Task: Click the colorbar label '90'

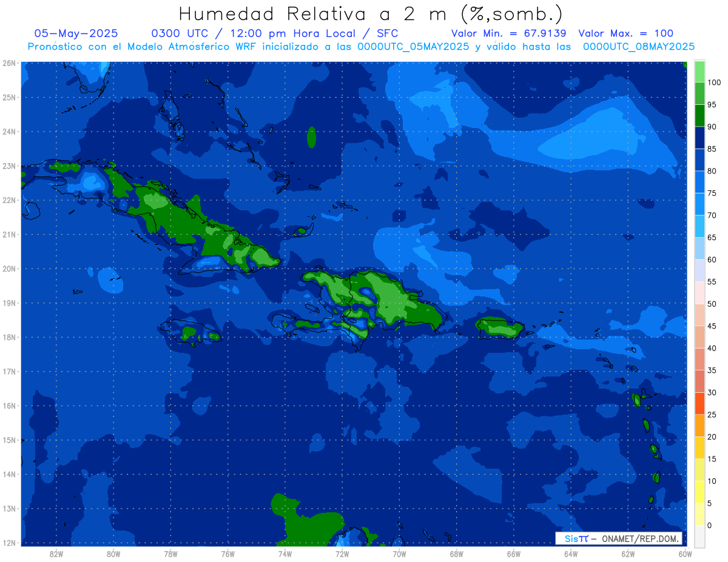Action: pos(712,127)
